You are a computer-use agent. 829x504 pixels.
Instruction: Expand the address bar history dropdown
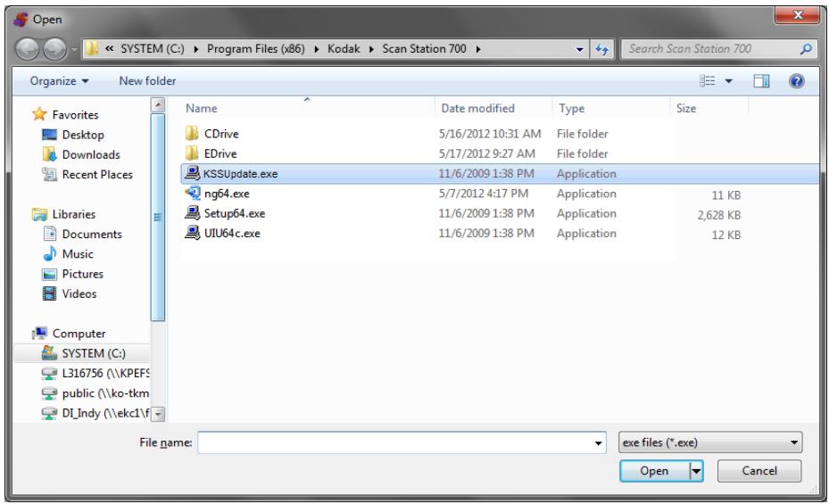(x=580, y=49)
